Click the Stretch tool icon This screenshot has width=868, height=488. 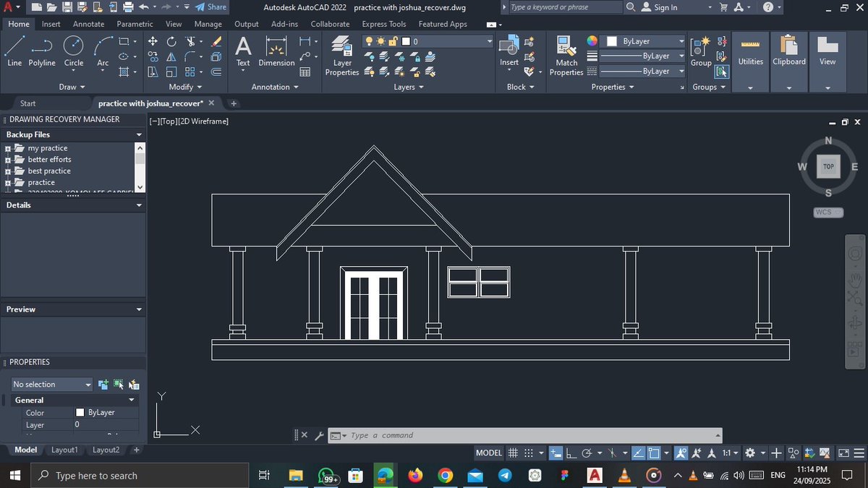pos(153,72)
